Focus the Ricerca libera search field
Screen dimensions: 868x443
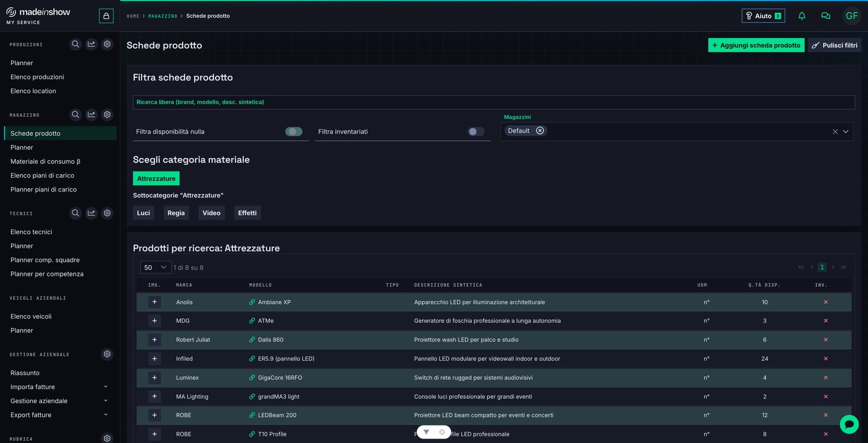[x=494, y=102]
